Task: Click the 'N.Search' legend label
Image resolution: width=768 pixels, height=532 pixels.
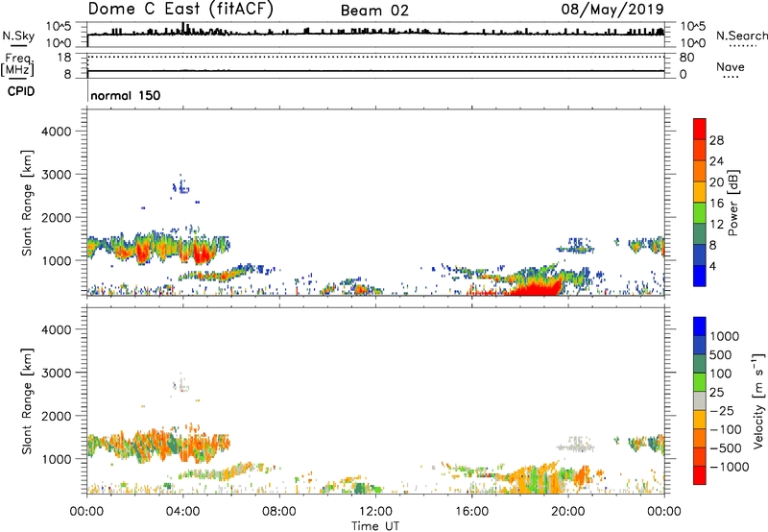Action: point(741,36)
